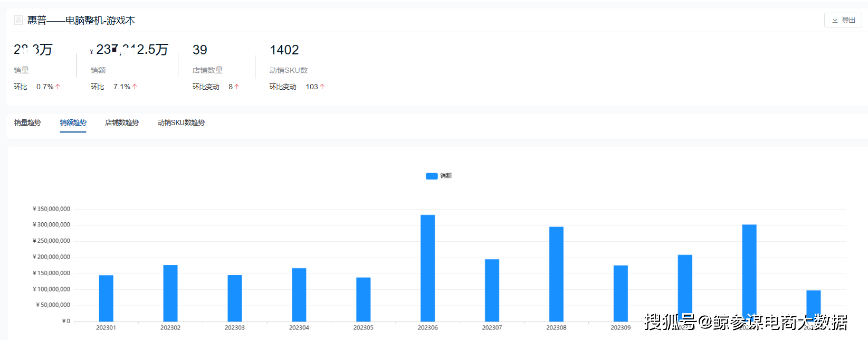Open the 动销SKU数趋势 tab
The height and width of the screenshot is (340, 868).
click(x=181, y=122)
